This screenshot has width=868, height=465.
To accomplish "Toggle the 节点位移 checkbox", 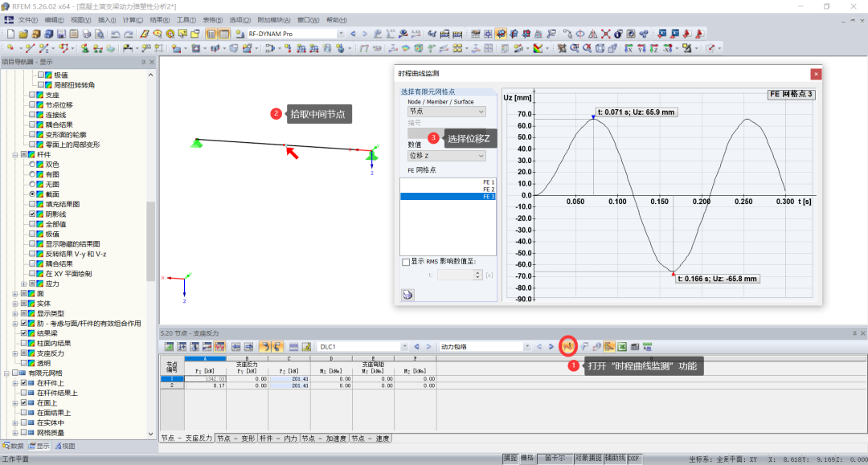I will 32,104.
